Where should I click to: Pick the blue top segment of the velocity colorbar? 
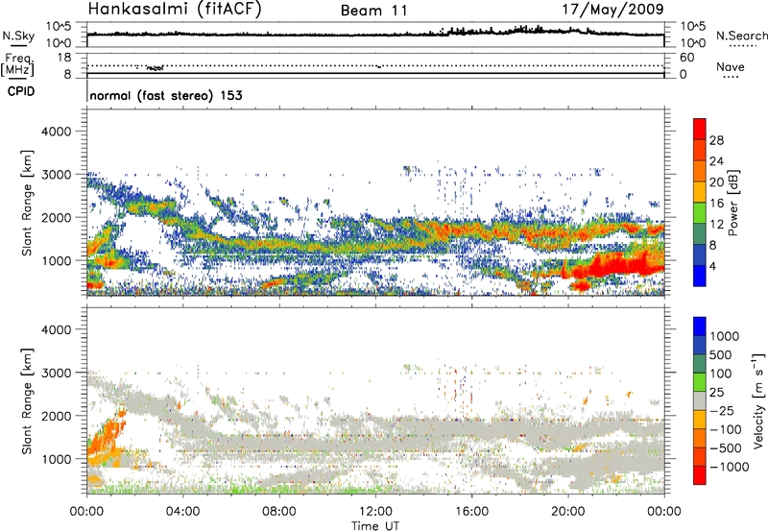coord(700,326)
